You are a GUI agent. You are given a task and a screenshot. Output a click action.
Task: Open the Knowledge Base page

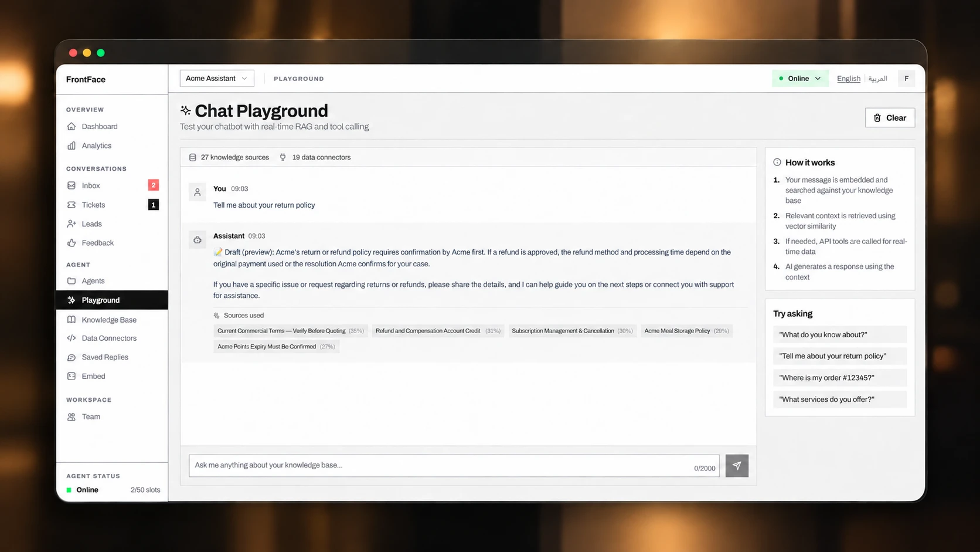pyautogui.click(x=112, y=320)
